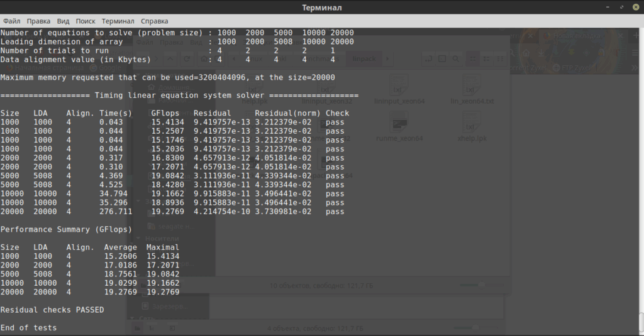
Task: Collapse the Носители sidebar section
Action: click(138, 239)
